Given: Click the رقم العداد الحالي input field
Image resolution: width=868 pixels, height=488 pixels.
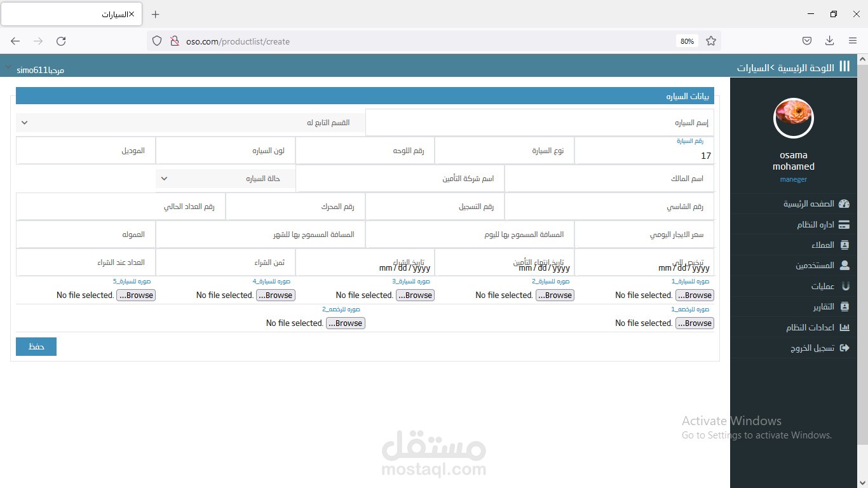Looking at the screenshot, I should 121,207.
